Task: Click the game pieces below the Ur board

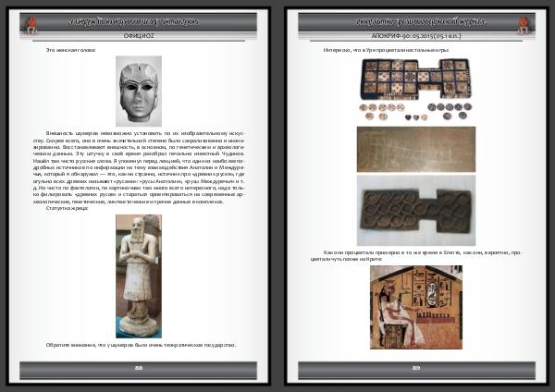Action: tap(415, 112)
